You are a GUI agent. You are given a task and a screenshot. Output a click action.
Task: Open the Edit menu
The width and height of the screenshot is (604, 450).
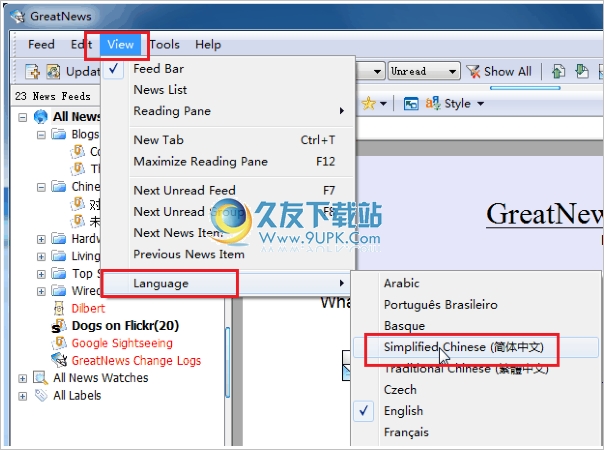81,44
